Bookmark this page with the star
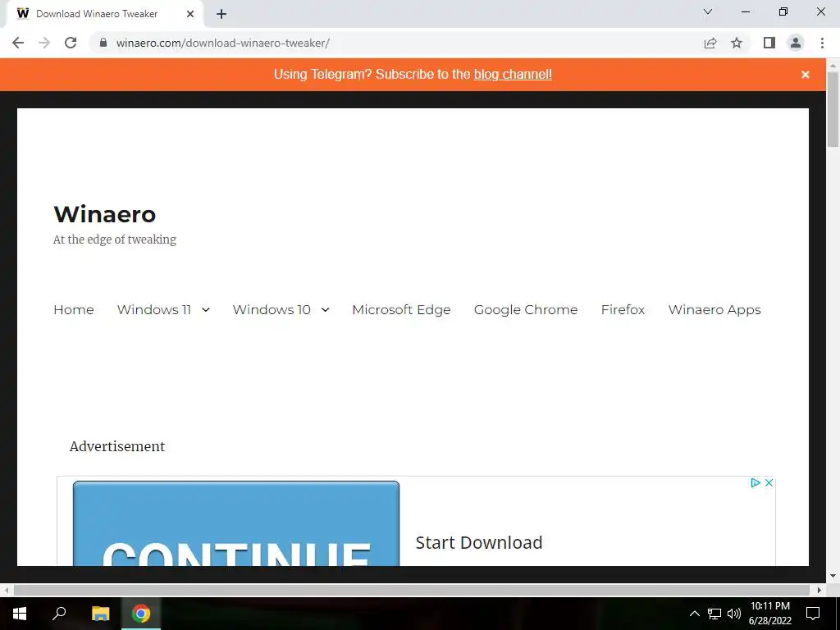The image size is (840, 630). 737,43
